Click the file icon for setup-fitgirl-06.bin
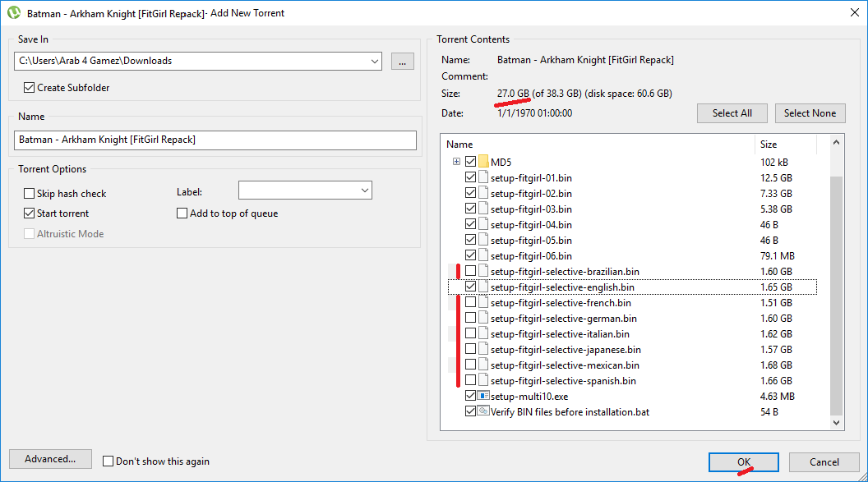 (483, 255)
